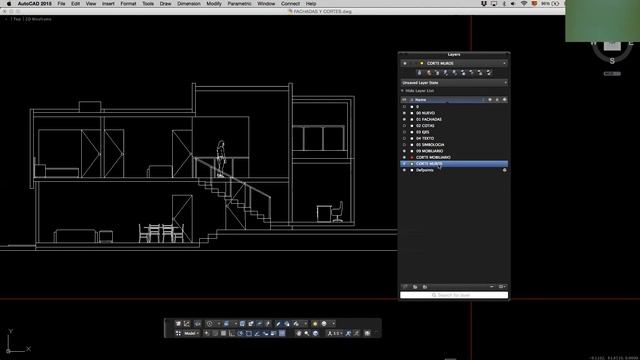Open the Modify menu
The width and height of the screenshot is (640, 360).
point(214,4)
